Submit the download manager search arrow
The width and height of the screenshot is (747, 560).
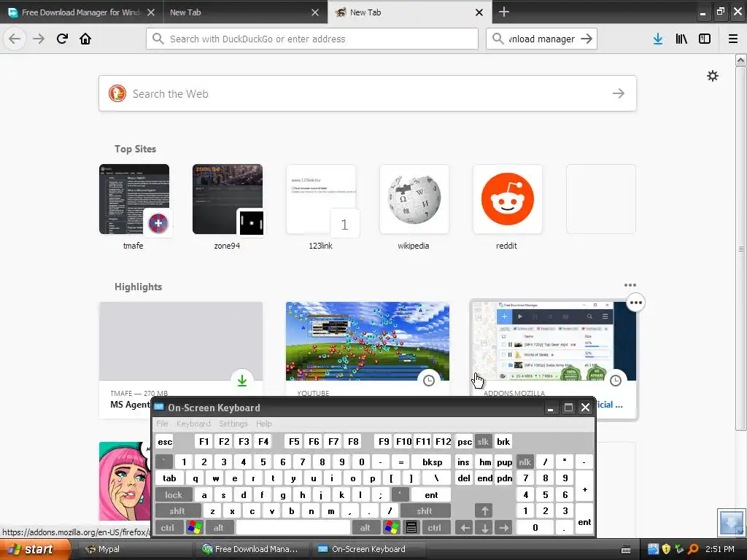tap(587, 39)
